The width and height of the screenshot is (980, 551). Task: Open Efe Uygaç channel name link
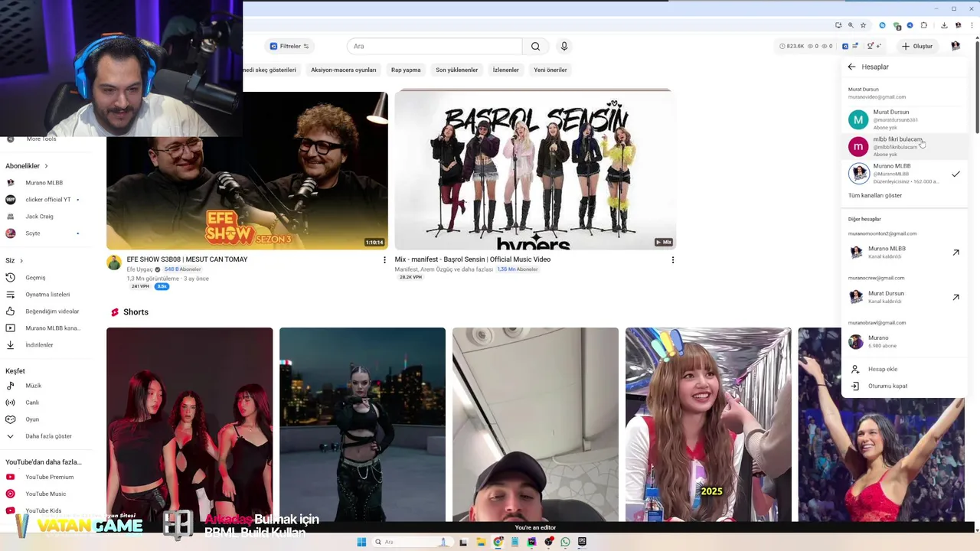tap(139, 269)
